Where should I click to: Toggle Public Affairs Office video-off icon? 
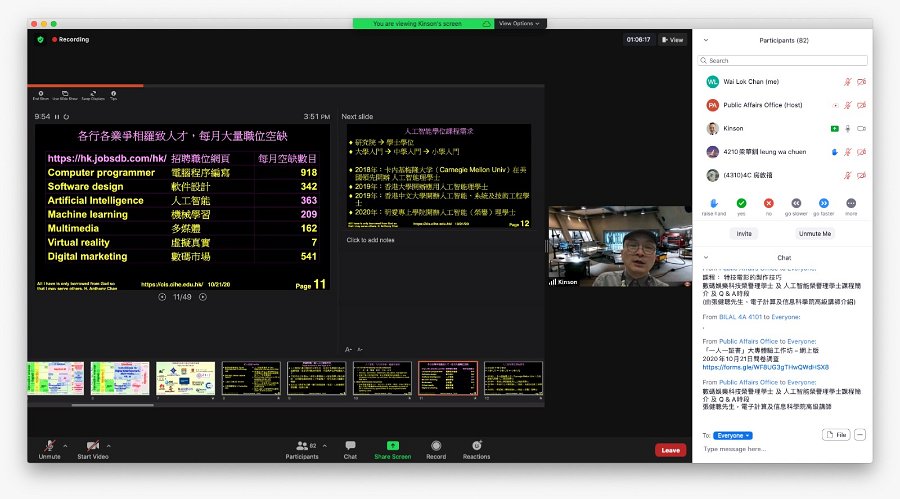click(862, 105)
